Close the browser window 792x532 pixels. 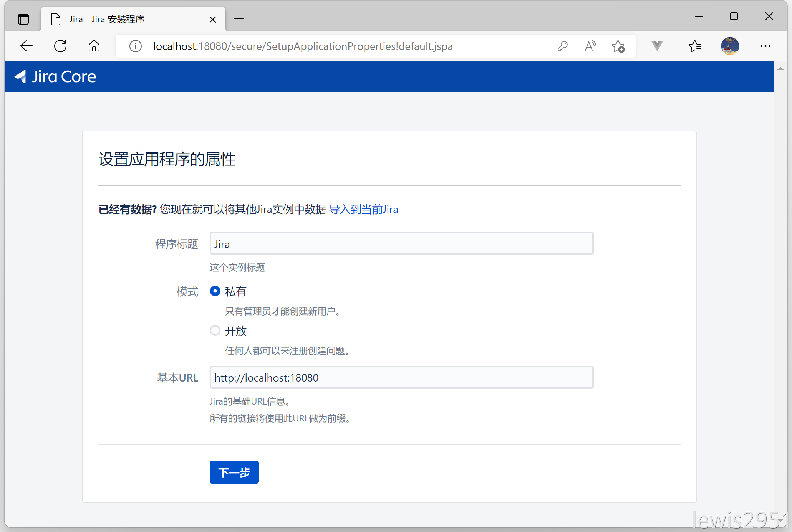[x=769, y=16]
